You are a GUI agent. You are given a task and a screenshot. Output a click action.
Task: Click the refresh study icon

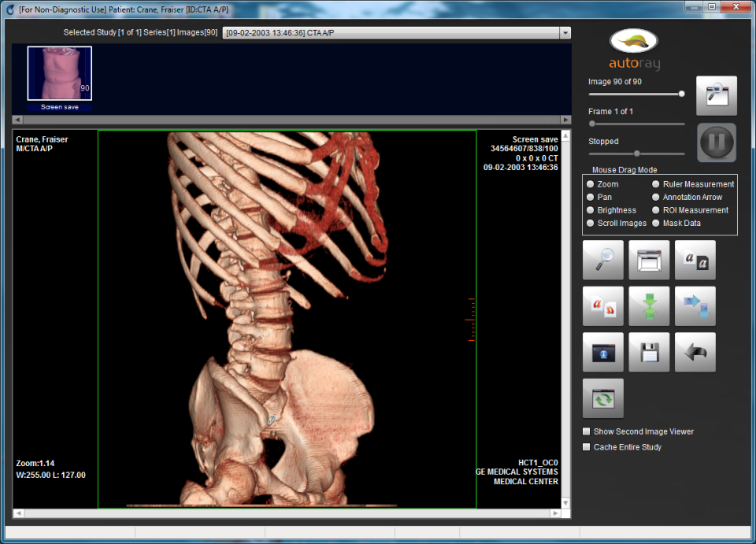coord(602,398)
